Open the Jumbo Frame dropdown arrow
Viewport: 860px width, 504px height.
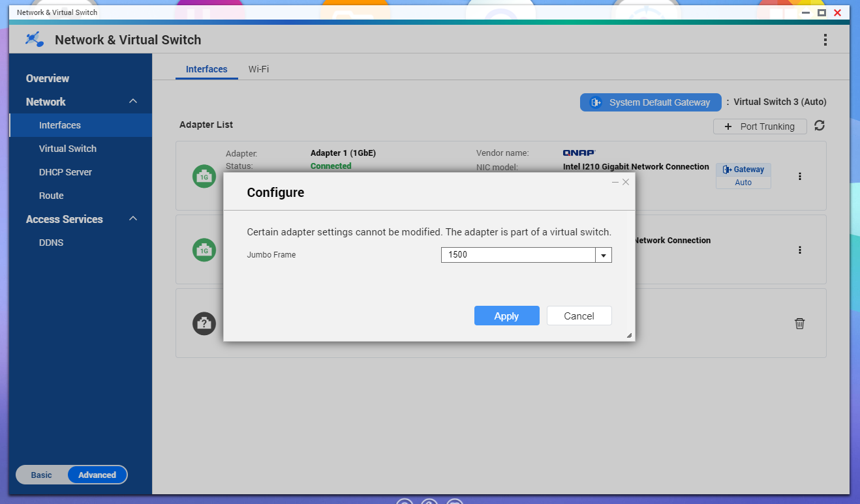[604, 255]
